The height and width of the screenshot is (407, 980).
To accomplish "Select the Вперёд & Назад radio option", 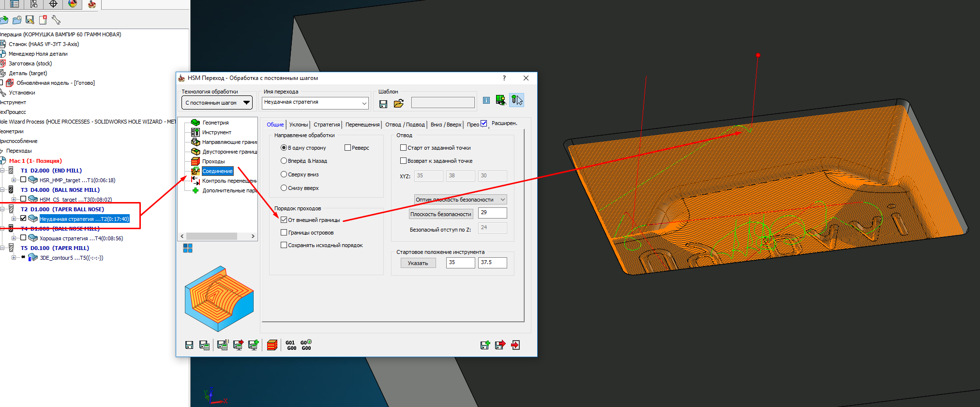I will [x=284, y=161].
